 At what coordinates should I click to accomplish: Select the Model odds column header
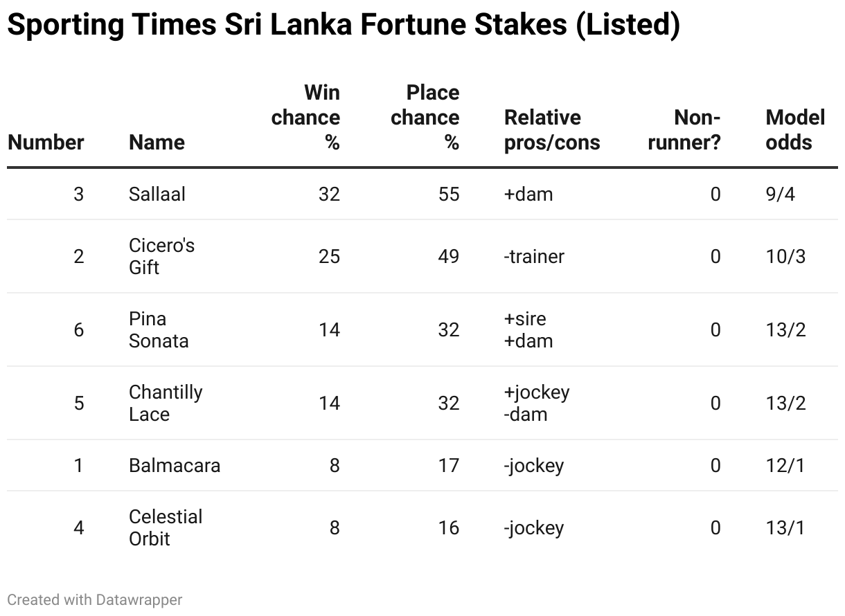click(795, 130)
